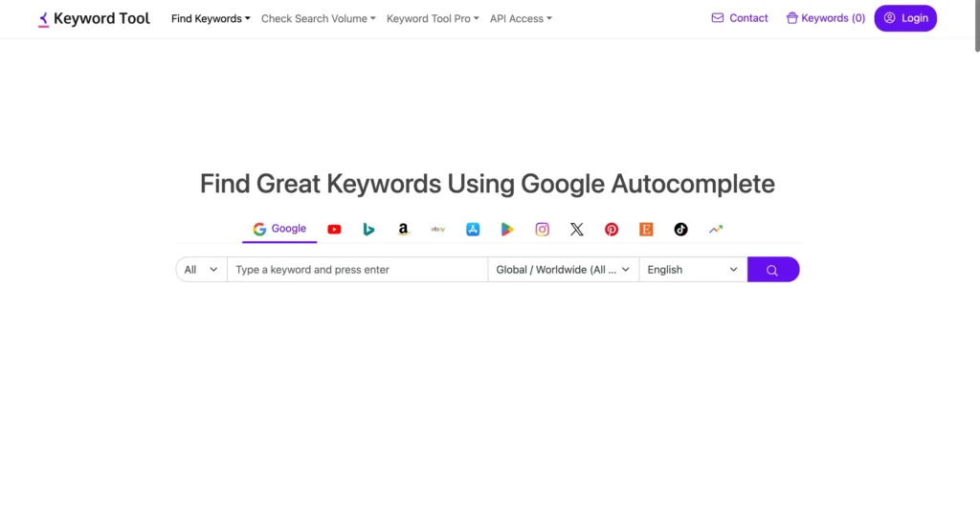Image resolution: width=980 pixels, height=510 pixels.
Task: Choose the eBay keyword source
Action: (x=438, y=230)
